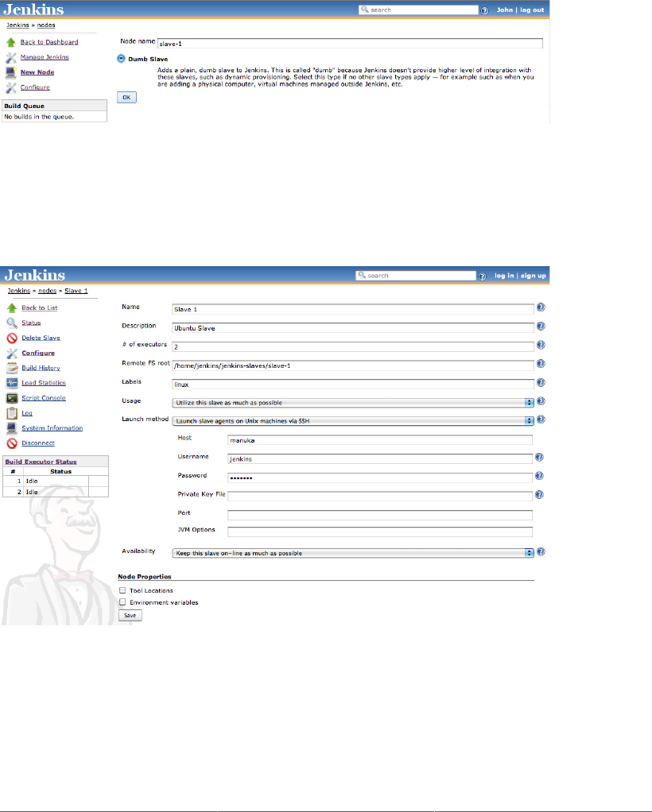This screenshot has height=812, width=652.
Task: Click the Labels field containing linux
Action: pyautogui.click(x=352, y=385)
